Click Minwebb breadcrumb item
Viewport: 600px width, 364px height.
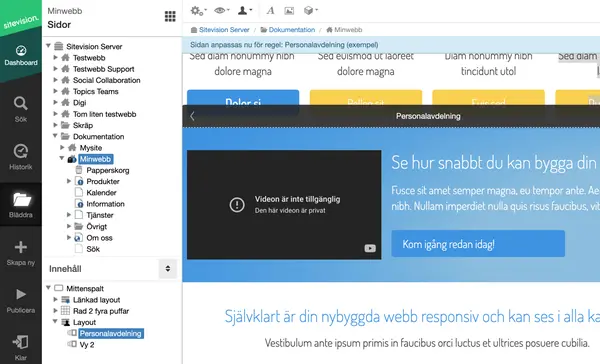348,30
